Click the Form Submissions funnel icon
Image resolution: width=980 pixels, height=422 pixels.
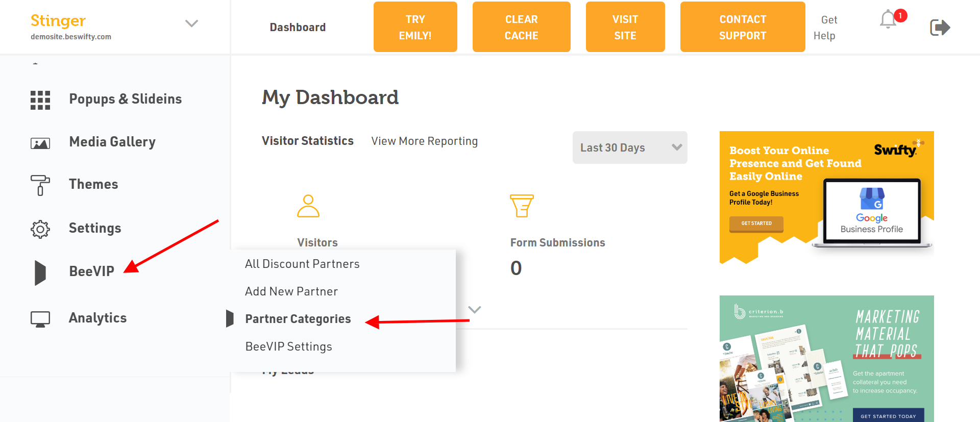click(522, 206)
